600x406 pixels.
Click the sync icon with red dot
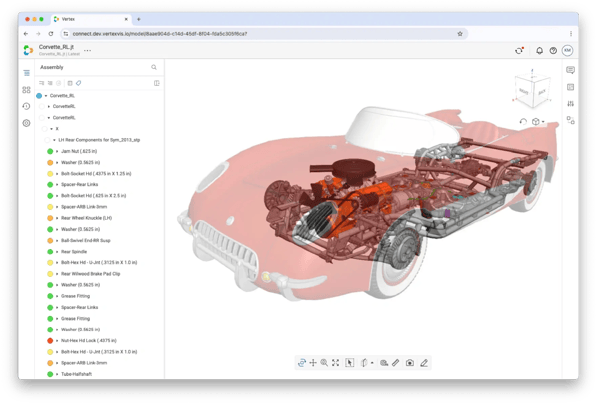tap(519, 51)
